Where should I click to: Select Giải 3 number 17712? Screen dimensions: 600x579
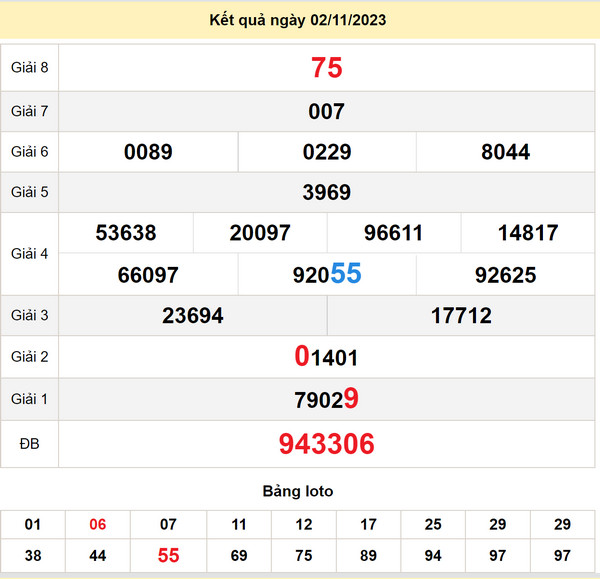pos(462,316)
